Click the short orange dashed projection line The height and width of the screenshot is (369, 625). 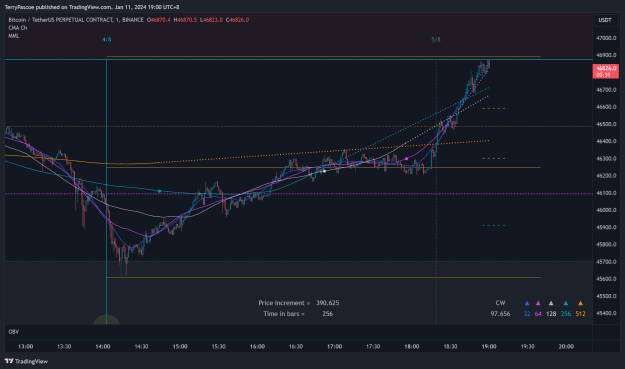click(x=494, y=108)
